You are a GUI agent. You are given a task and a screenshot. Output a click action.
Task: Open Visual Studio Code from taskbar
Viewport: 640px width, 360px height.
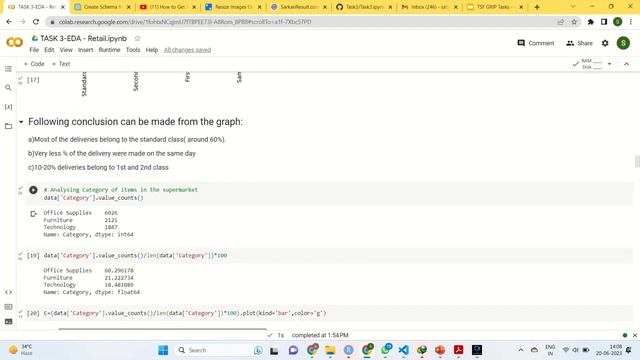point(403,350)
